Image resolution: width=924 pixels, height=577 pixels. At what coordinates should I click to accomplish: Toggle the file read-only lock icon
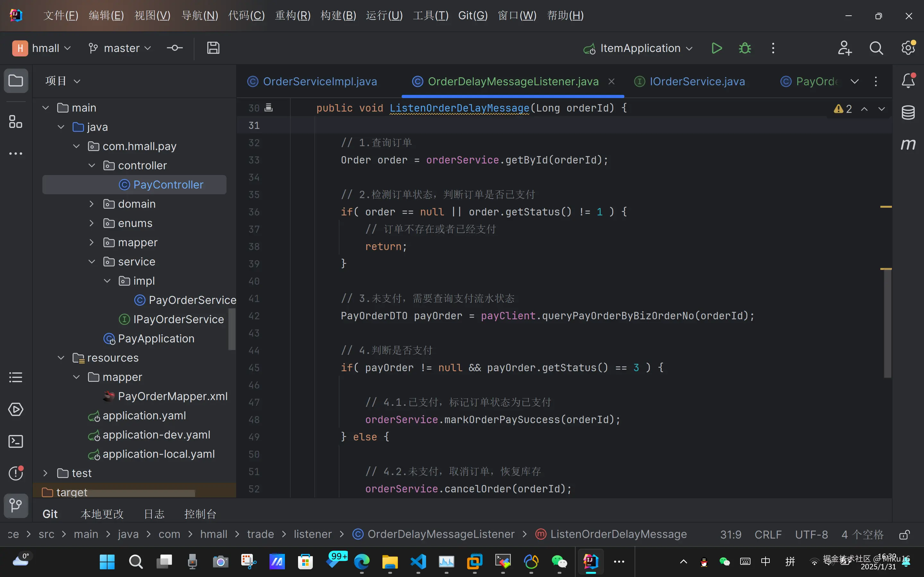point(904,535)
